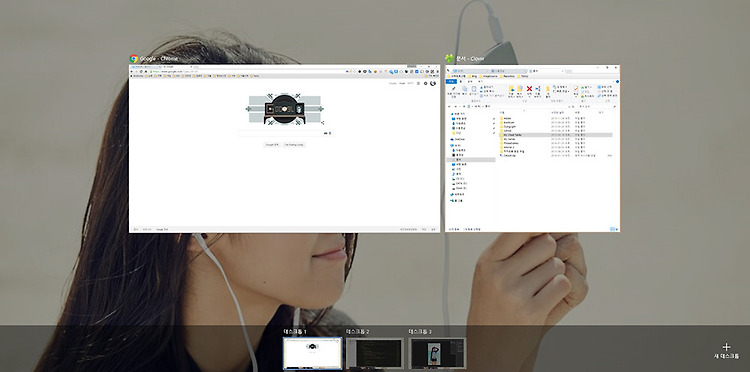Select the Google - Chrome window preview

pos(284,149)
